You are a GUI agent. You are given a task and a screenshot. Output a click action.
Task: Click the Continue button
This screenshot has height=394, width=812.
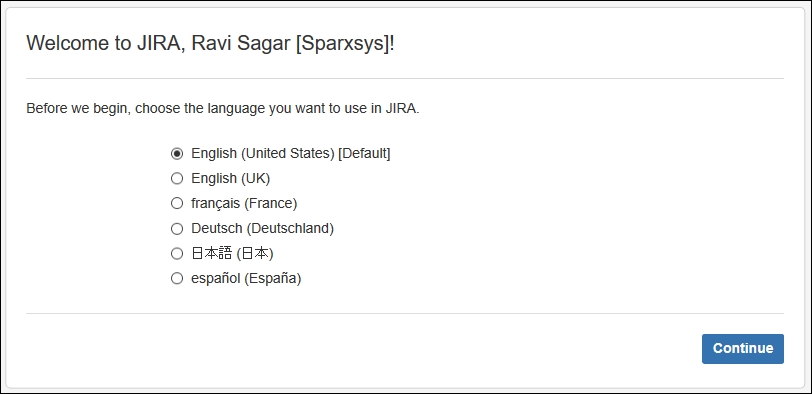coord(743,348)
